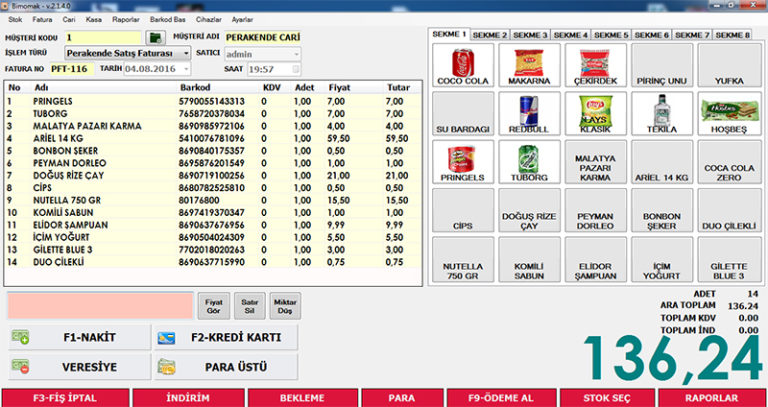Open the Raporlar menu in menu bar

(x=126, y=20)
